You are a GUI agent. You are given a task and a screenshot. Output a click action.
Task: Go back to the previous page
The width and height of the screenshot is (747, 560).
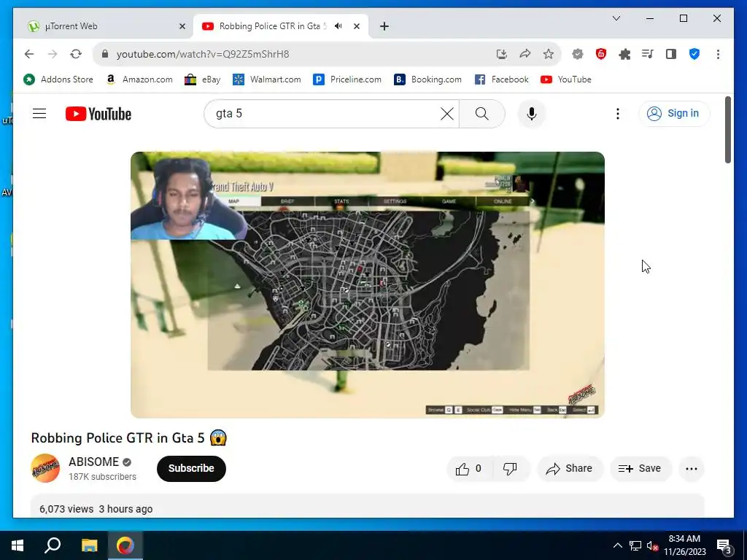click(29, 54)
